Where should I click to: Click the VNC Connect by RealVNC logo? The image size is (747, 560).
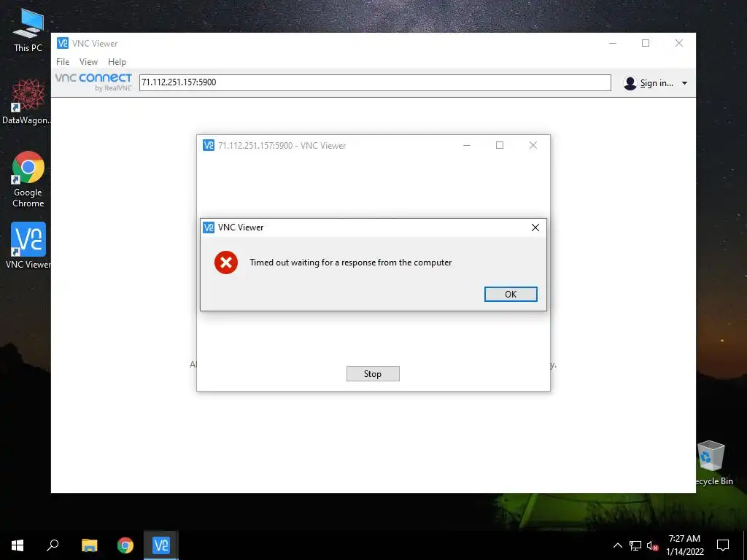tap(93, 82)
